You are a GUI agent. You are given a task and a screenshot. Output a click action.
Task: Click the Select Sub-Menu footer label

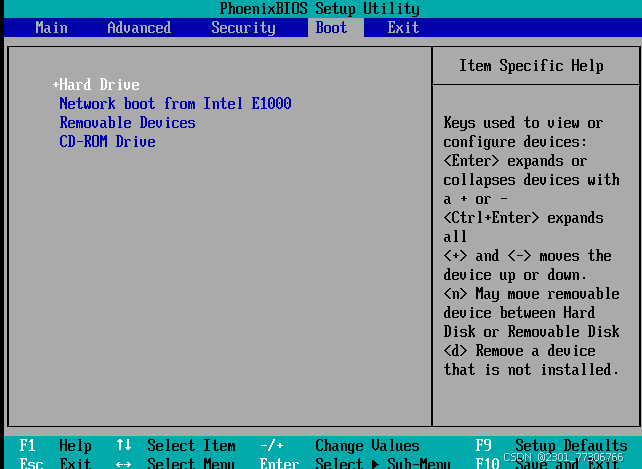[383, 463]
